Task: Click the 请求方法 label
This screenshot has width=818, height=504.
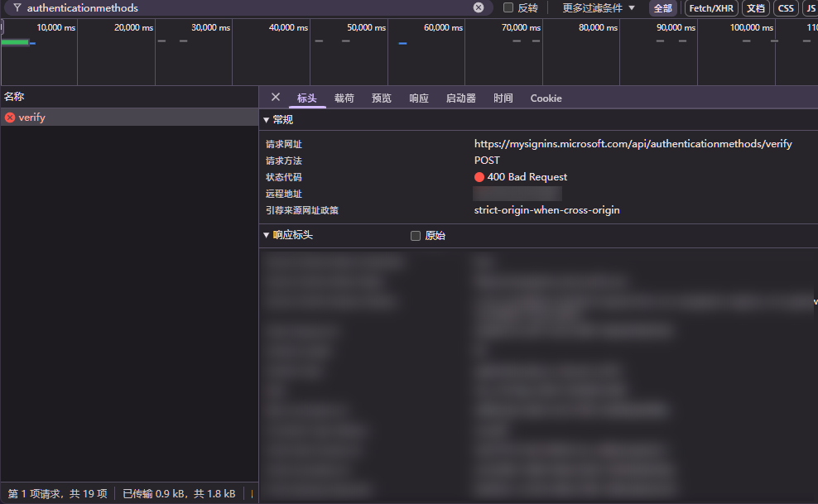Action: click(284, 161)
